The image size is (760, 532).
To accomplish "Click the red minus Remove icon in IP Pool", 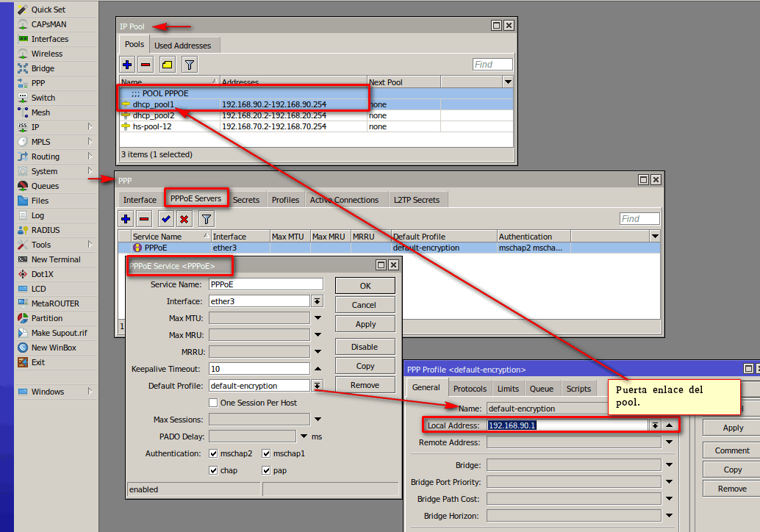I will click(146, 65).
